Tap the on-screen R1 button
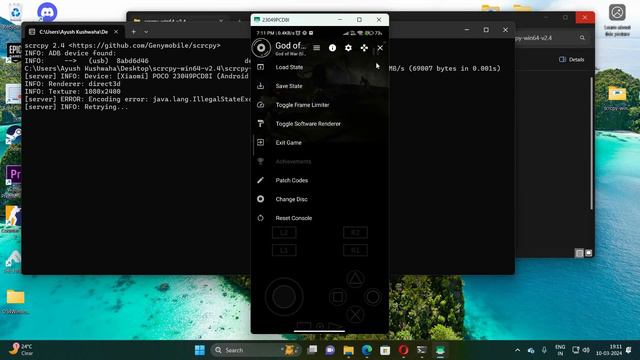 click(355, 250)
